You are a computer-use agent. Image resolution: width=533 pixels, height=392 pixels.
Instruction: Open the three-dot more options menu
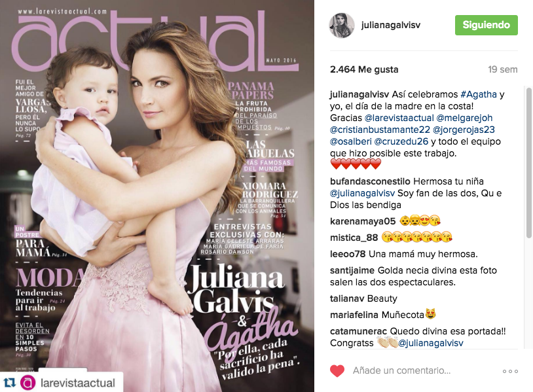[510, 371]
